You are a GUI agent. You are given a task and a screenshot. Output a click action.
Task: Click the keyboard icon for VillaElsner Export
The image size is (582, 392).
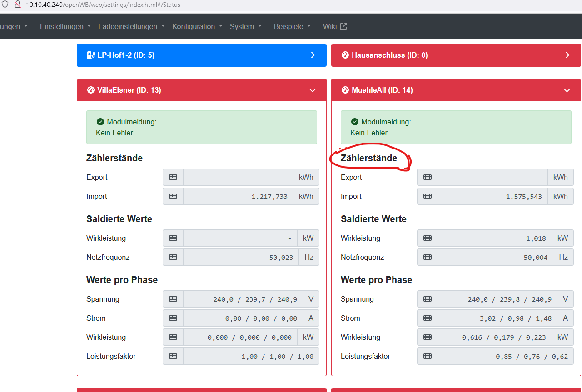point(173,177)
